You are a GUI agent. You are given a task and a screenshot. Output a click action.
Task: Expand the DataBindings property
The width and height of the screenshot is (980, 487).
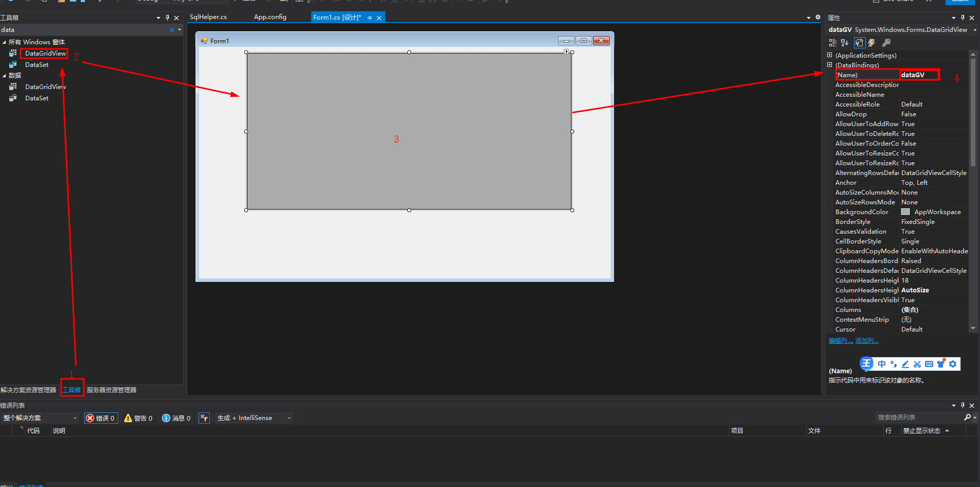(x=829, y=65)
